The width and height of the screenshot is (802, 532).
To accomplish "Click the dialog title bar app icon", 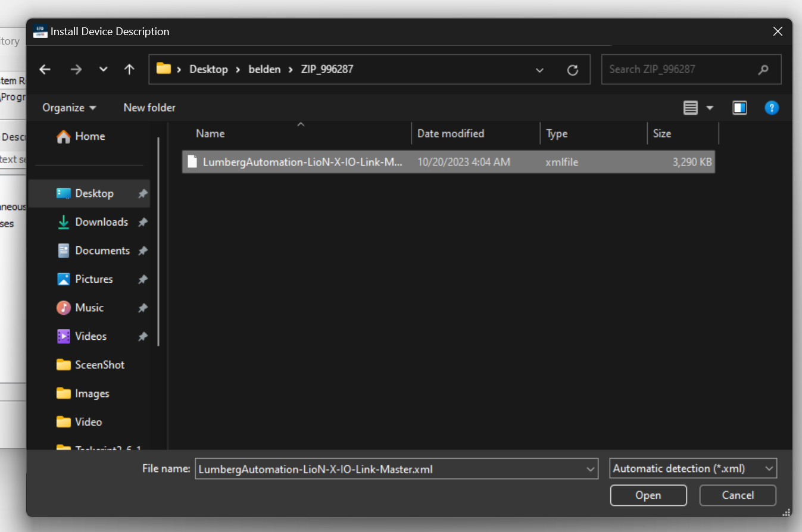I will 40,31.
